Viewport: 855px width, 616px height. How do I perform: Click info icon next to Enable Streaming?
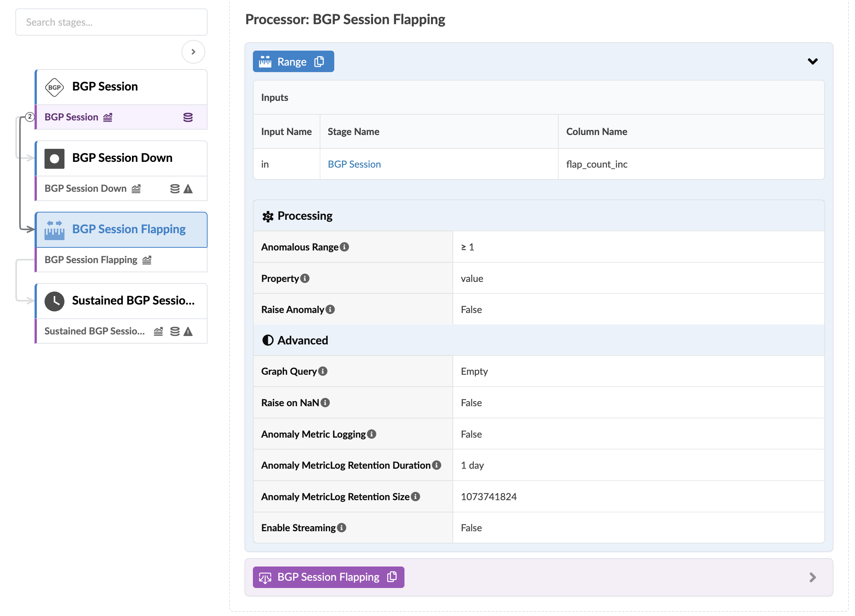pyautogui.click(x=342, y=528)
